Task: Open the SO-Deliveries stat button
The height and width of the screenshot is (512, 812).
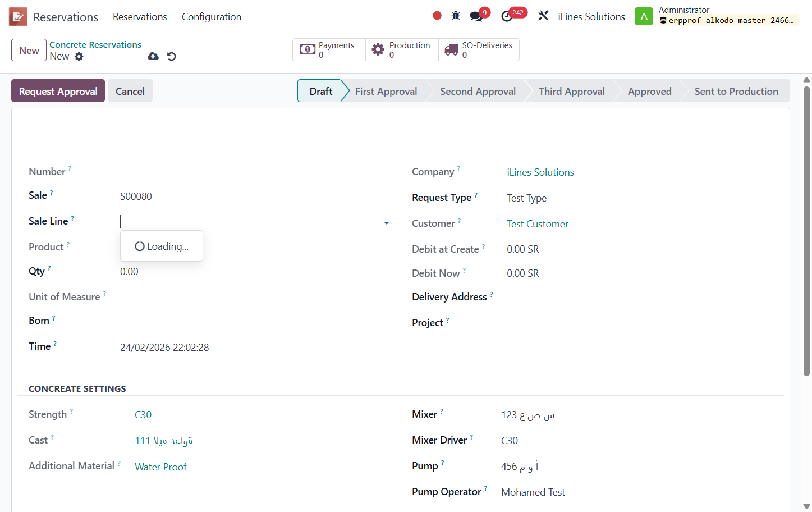Action: [479, 49]
